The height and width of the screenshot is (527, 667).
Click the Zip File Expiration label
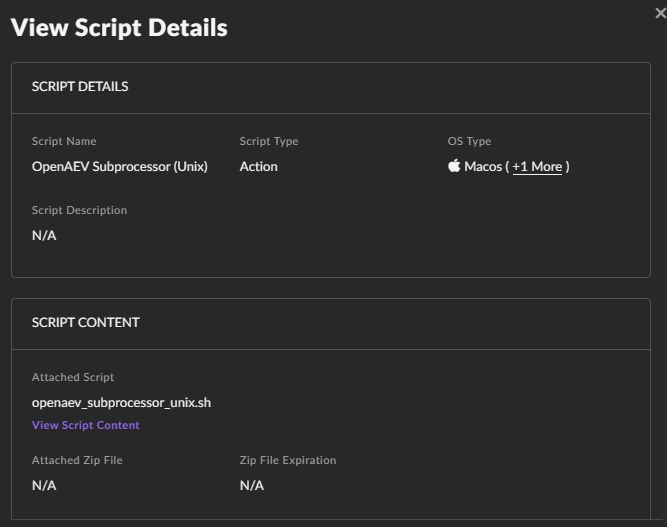pos(288,461)
